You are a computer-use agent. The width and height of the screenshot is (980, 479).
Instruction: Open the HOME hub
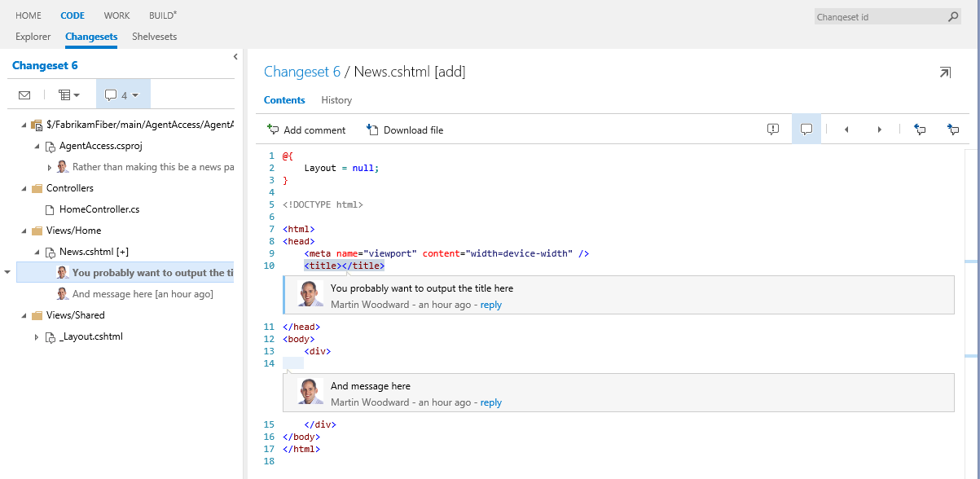(29, 15)
